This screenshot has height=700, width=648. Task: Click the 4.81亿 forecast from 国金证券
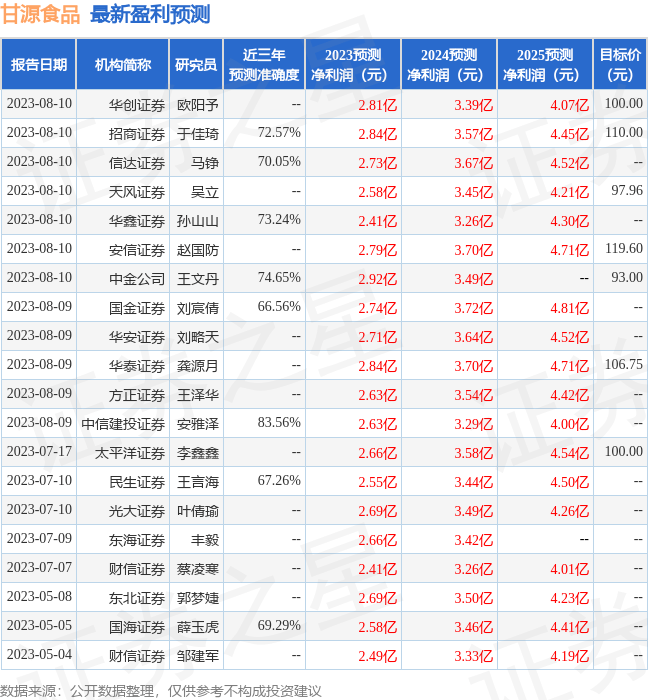(x=569, y=308)
